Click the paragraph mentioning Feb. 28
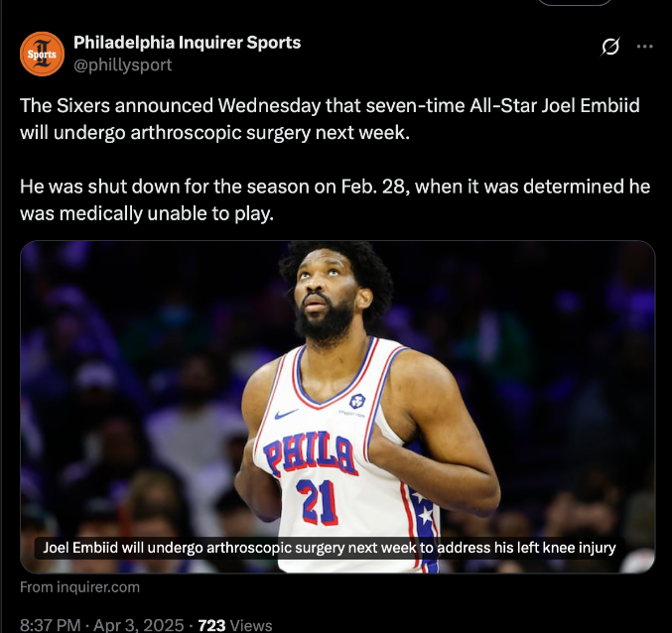The image size is (672, 633). pyautogui.click(x=335, y=200)
